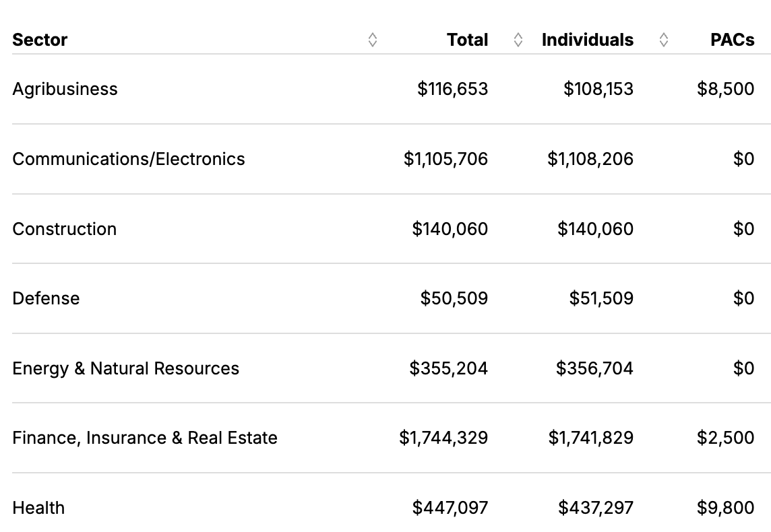This screenshot has width=771, height=532.
Task: Click Finance, Insurance & Real Estate
Action: click(145, 438)
